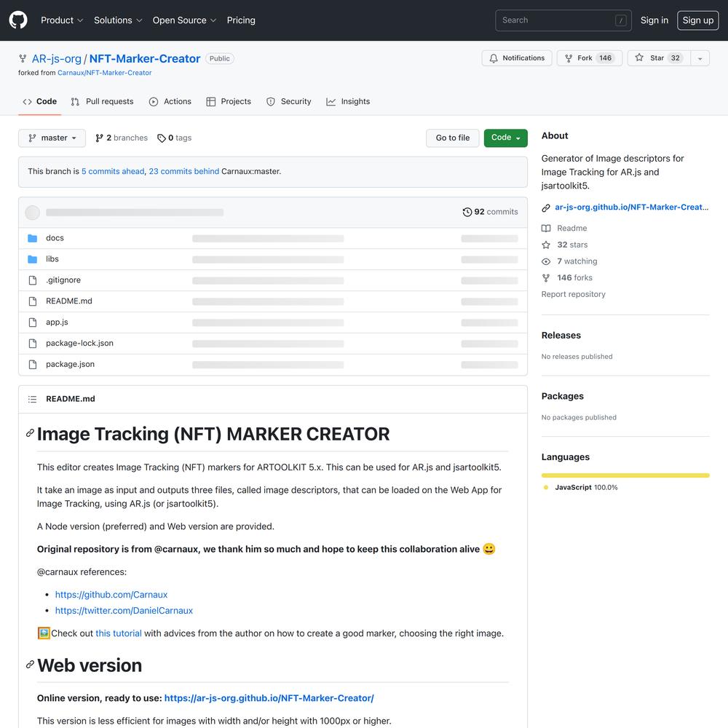Open README.md in the file list
The width and height of the screenshot is (728, 728).
click(68, 301)
